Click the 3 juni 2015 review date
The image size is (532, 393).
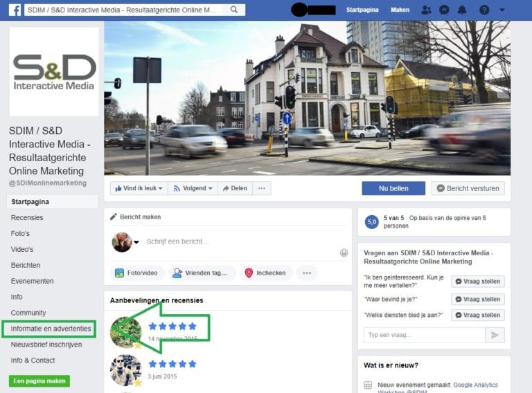tap(162, 376)
